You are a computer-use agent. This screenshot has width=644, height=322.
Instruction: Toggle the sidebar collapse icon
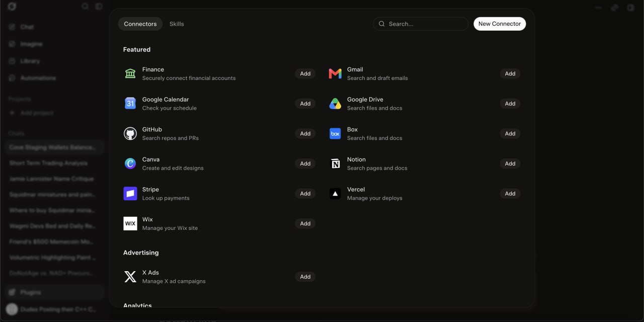tap(99, 7)
